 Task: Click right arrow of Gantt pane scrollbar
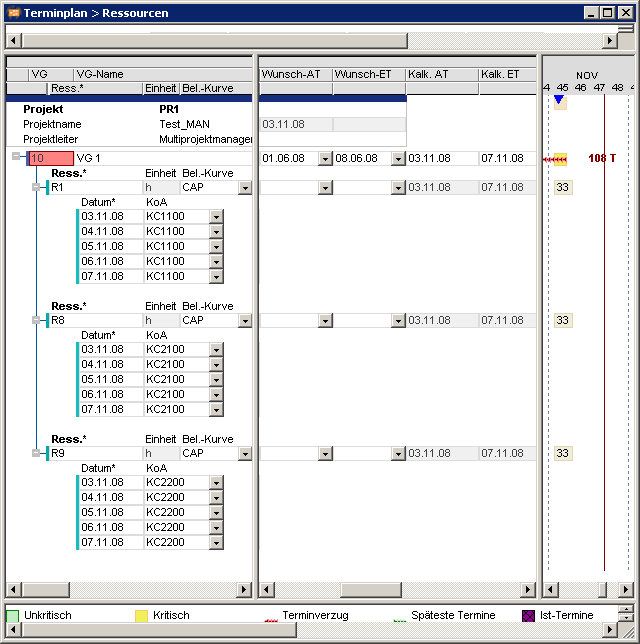[x=626, y=590]
